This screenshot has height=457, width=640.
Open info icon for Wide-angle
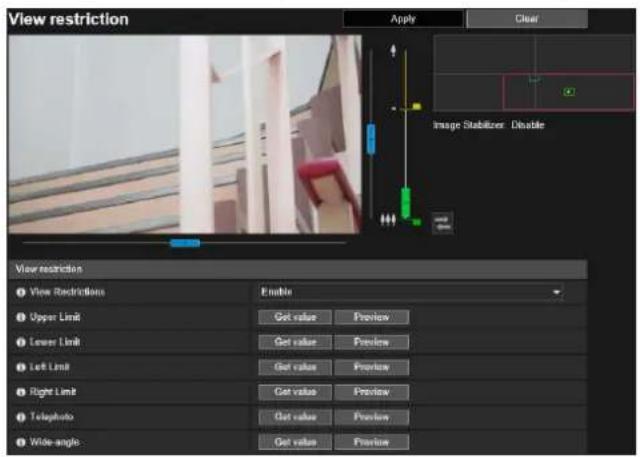point(21,442)
